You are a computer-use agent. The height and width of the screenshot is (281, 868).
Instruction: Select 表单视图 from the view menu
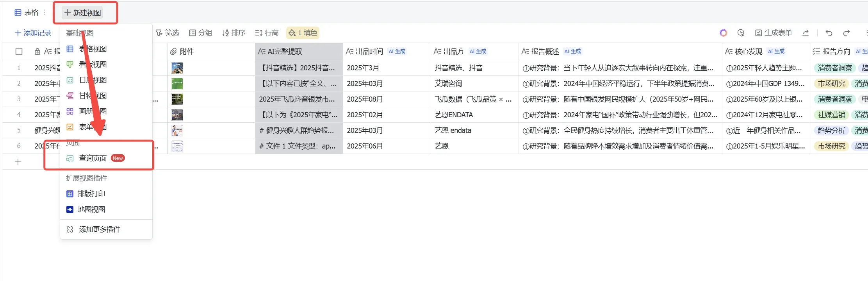click(106, 127)
